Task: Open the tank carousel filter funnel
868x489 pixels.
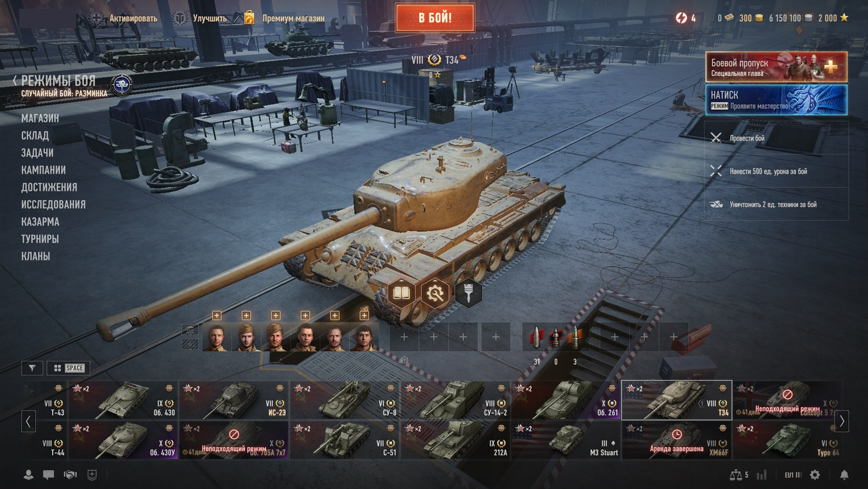Action: [32, 368]
